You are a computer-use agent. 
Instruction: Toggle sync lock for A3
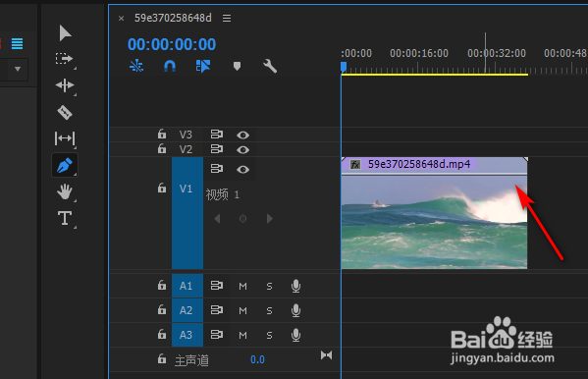click(x=216, y=335)
